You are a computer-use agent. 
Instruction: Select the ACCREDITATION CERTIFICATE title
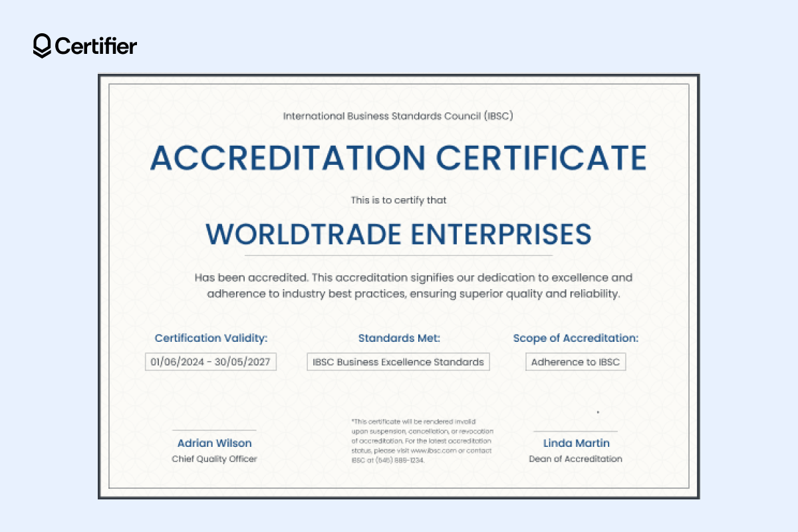tap(399, 158)
